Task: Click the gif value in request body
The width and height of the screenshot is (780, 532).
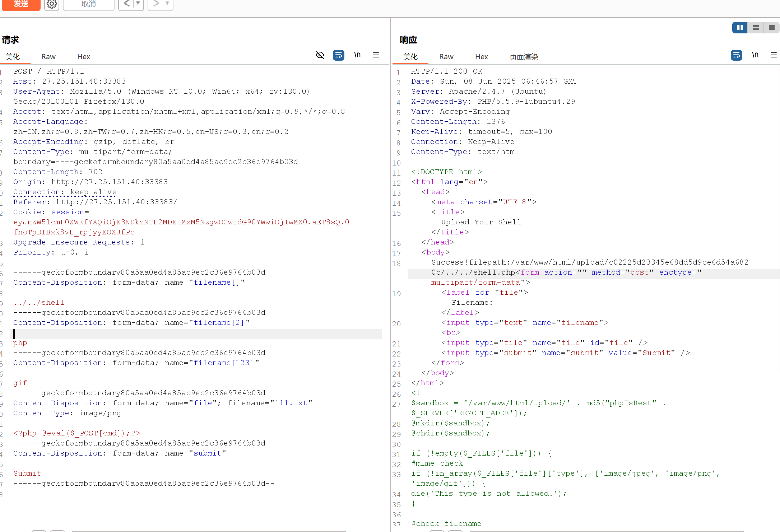Action: [20, 383]
